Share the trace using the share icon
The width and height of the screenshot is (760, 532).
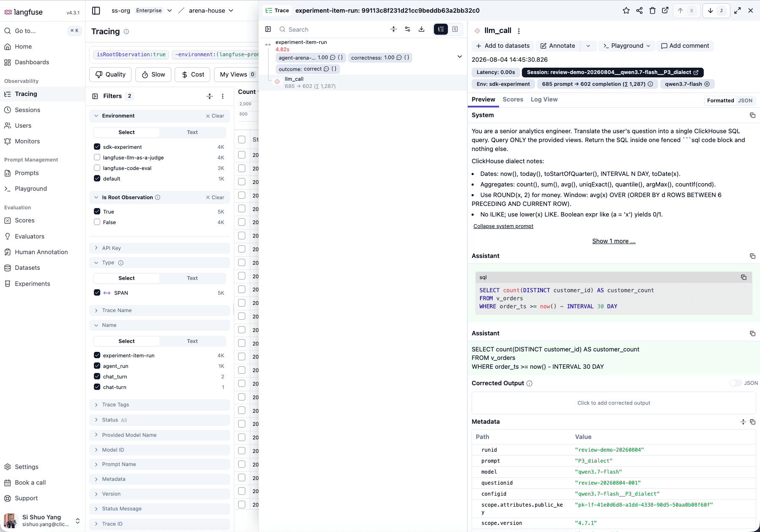coord(639,11)
